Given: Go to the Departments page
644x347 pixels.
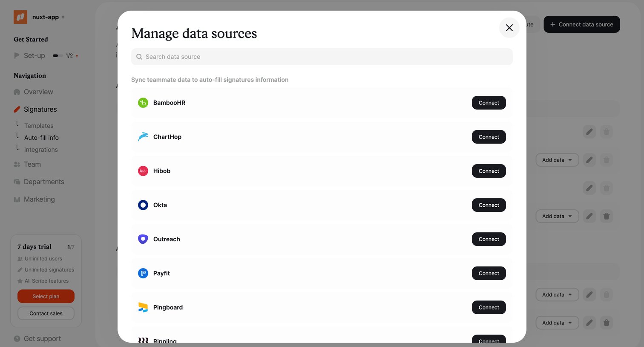Looking at the screenshot, I should click(44, 182).
